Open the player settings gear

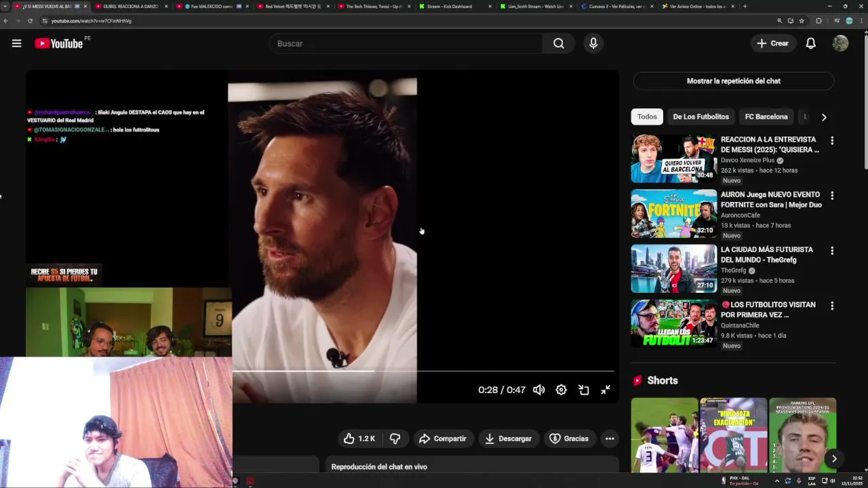[x=561, y=390]
